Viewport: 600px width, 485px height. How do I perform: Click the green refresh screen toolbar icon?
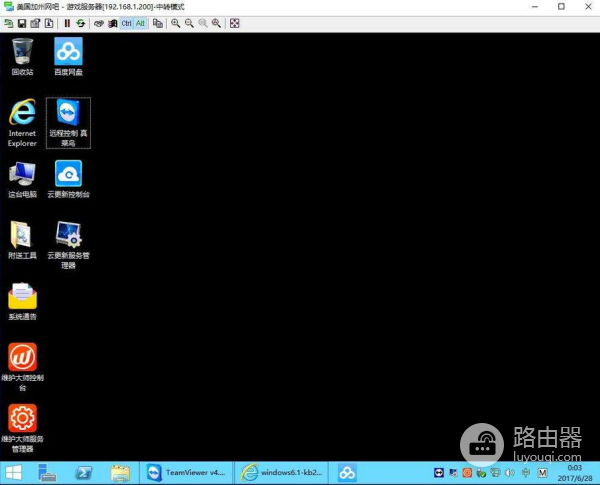pos(80,22)
